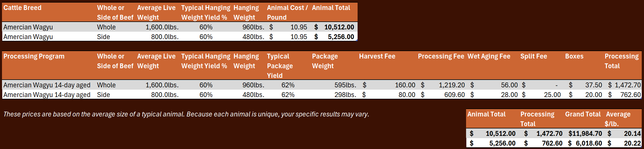Select the "Typical Package Yield" column header
This screenshot has width=644, height=149.
[x=280, y=66]
